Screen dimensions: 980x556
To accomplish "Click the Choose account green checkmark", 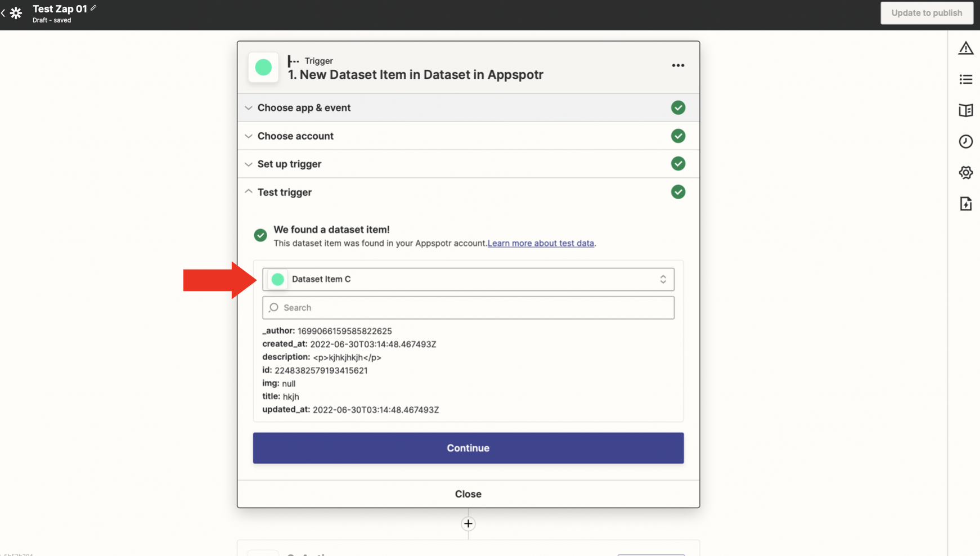I will click(678, 136).
